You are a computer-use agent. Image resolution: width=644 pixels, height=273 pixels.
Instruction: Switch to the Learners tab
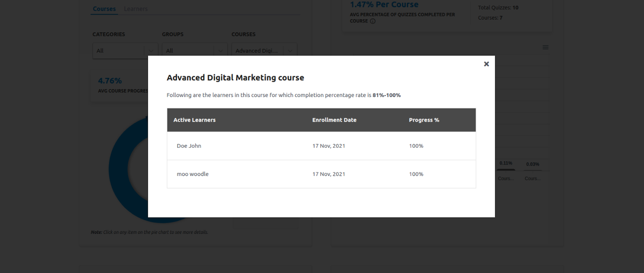click(136, 9)
